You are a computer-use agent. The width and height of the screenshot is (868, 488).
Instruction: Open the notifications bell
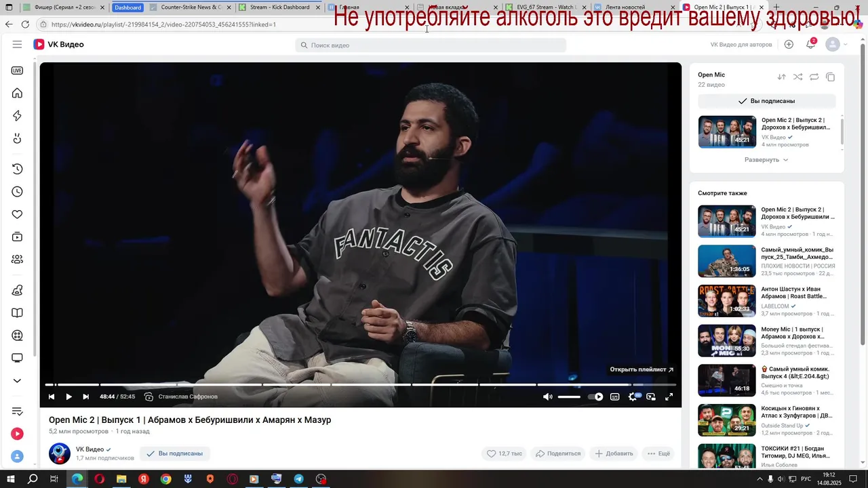pos(810,45)
